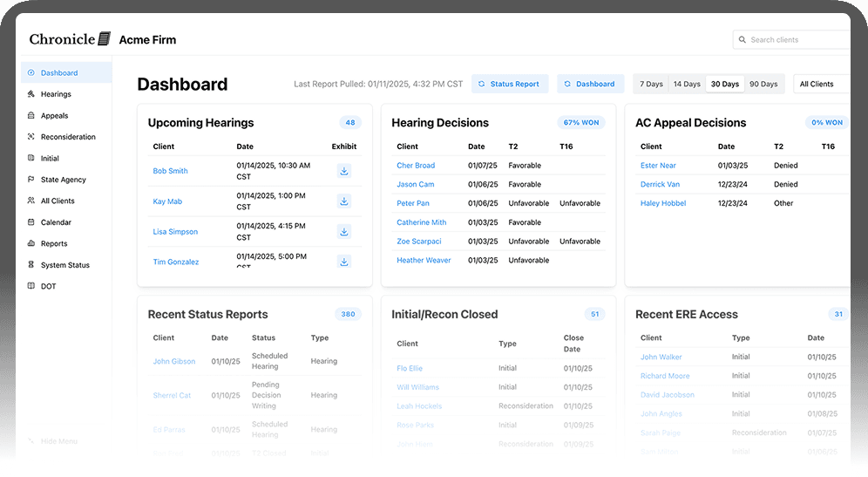Click the Initial sidebar icon
The width and height of the screenshot is (868, 477).
click(x=31, y=158)
